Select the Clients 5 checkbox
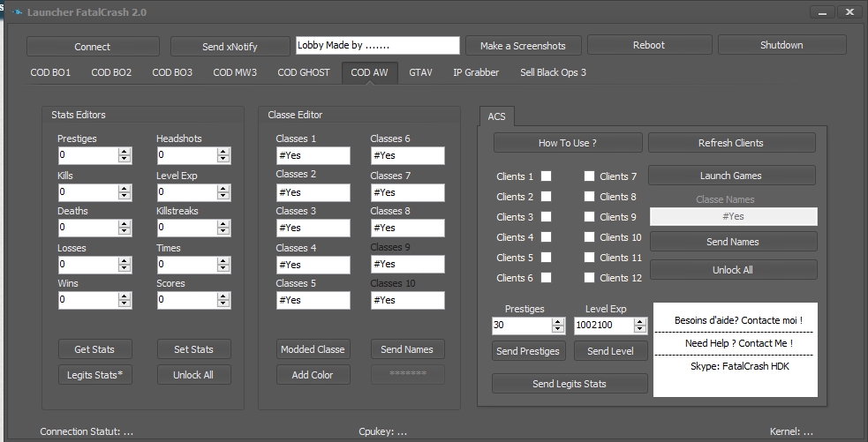The width and height of the screenshot is (868, 442). coord(546,258)
